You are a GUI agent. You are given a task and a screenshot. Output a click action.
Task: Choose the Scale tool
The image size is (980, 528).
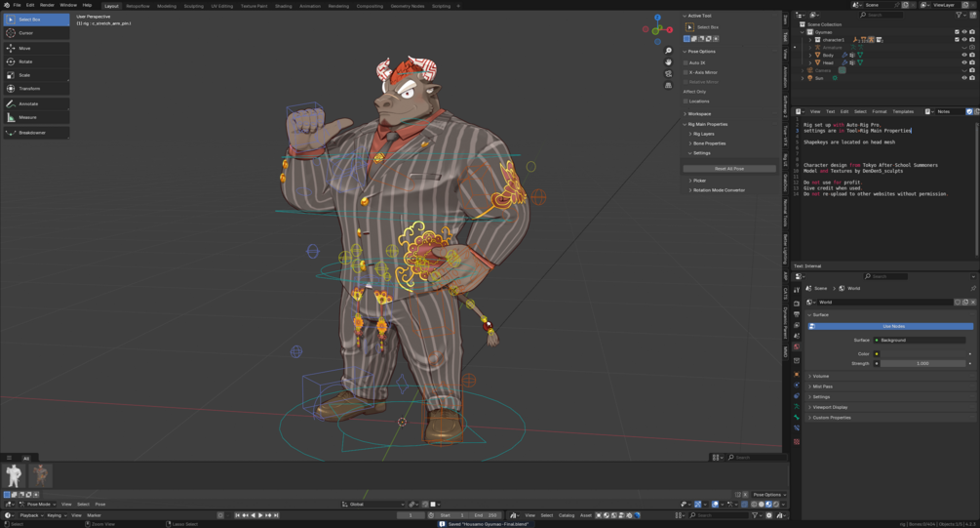[x=36, y=75]
